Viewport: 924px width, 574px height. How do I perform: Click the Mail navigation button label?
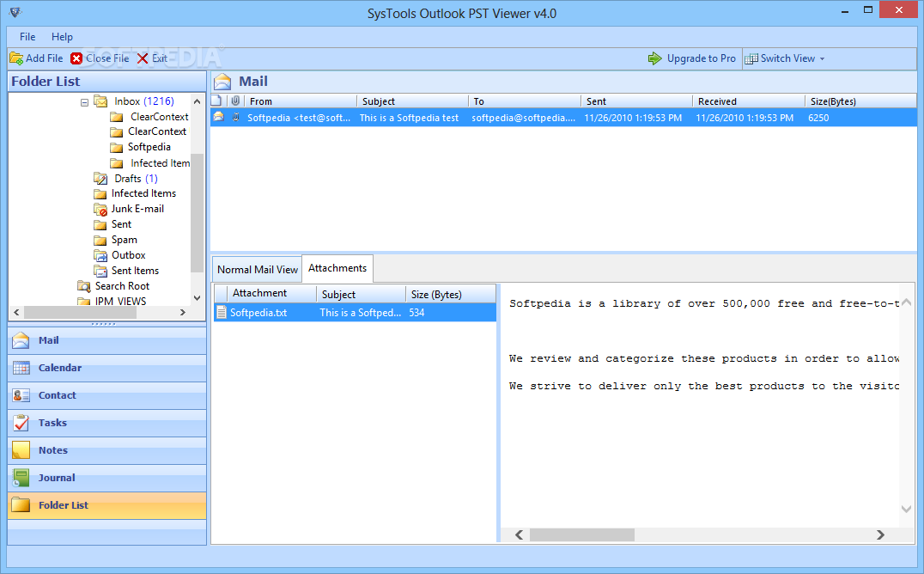(48, 340)
